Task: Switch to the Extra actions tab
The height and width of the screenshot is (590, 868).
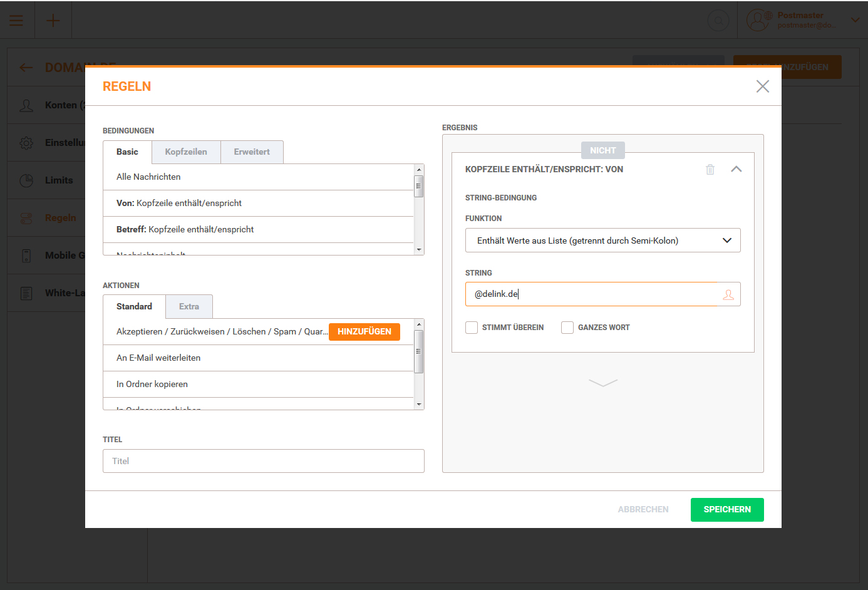Action: click(189, 307)
